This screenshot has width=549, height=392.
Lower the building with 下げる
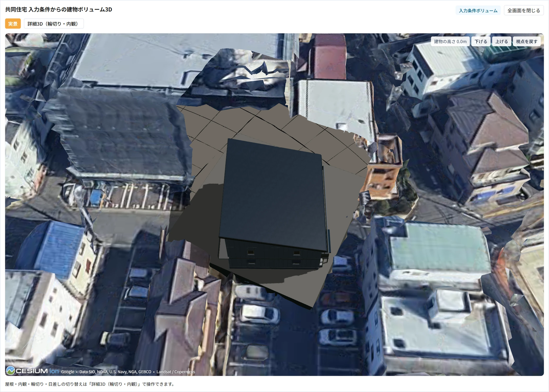pos(481,42)
